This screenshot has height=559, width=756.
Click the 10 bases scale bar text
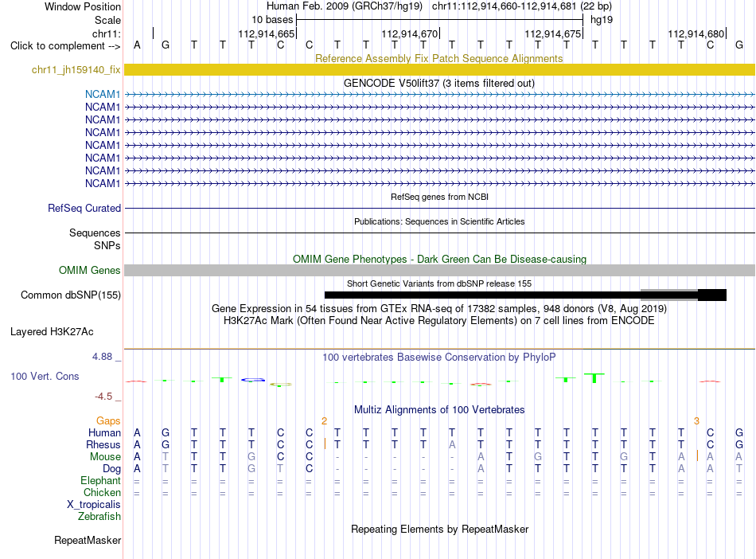click(x=272, y=20)
